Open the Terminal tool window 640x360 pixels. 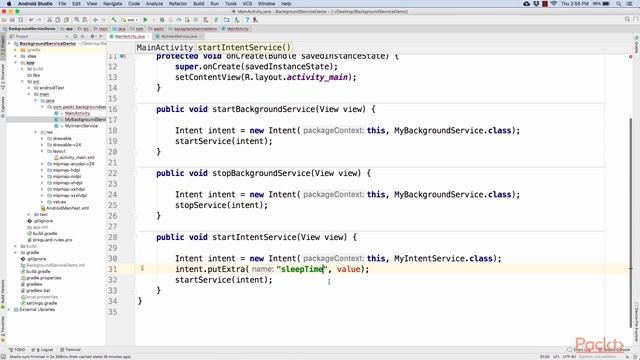(x=71, y=350)
